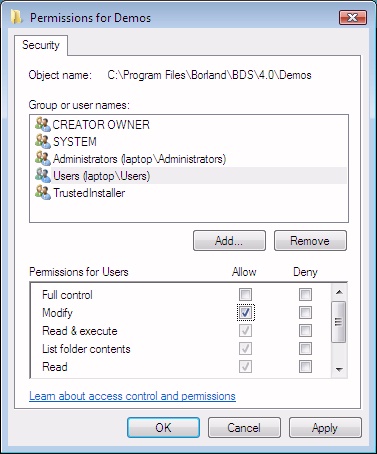377x454 pixels.
Task: Click the permissions list scrollbar thumb
Action: tap(339, 322)
